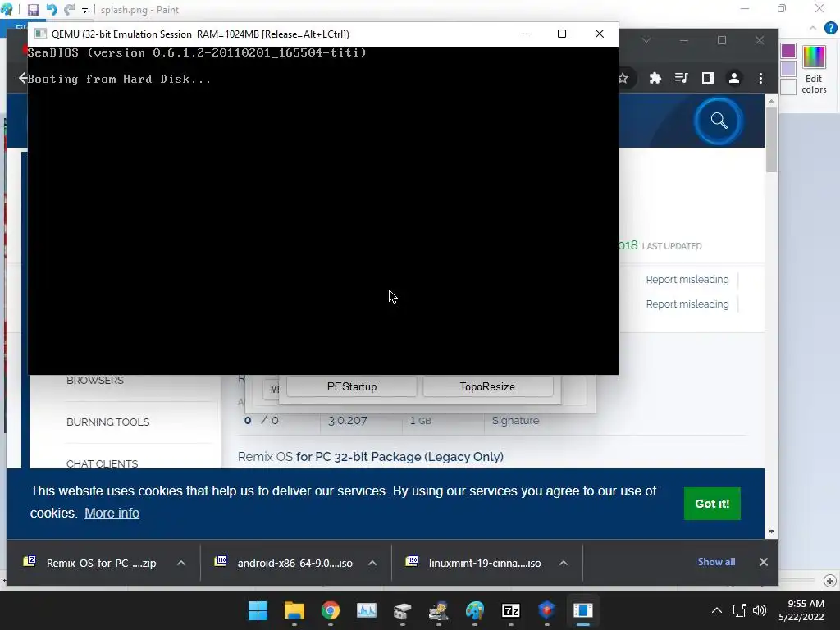840x630 pixels.
Task: Open the cookies More info link
Action: (112, 514)
